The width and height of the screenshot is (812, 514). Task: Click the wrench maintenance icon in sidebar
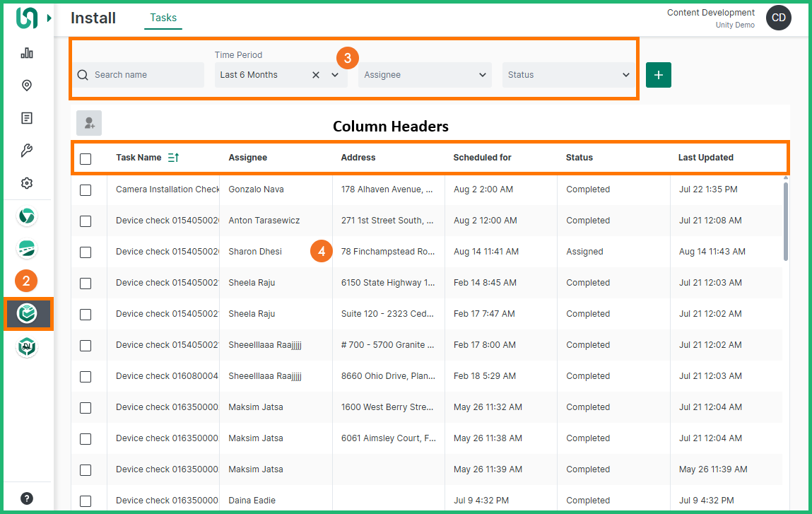(x=27, y=151)
